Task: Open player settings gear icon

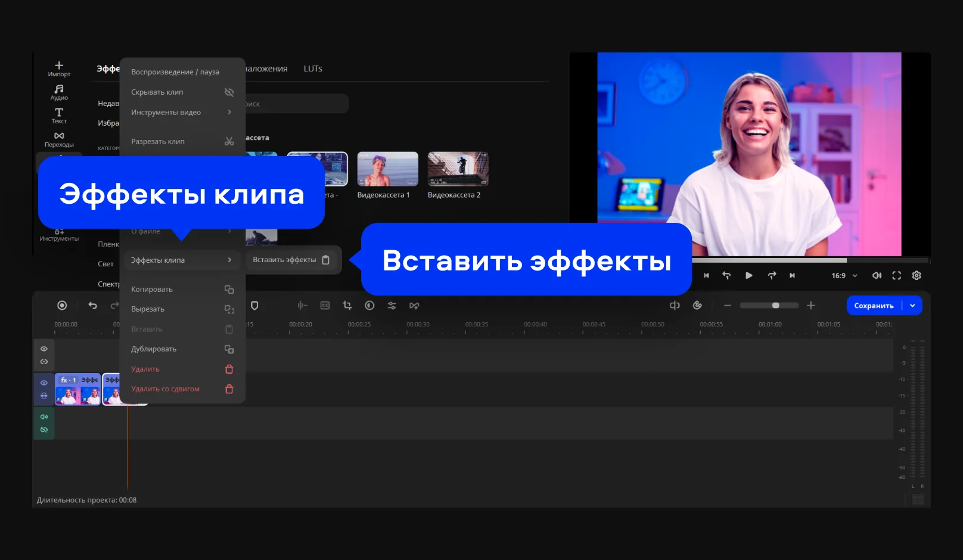Action: (917, 275)
